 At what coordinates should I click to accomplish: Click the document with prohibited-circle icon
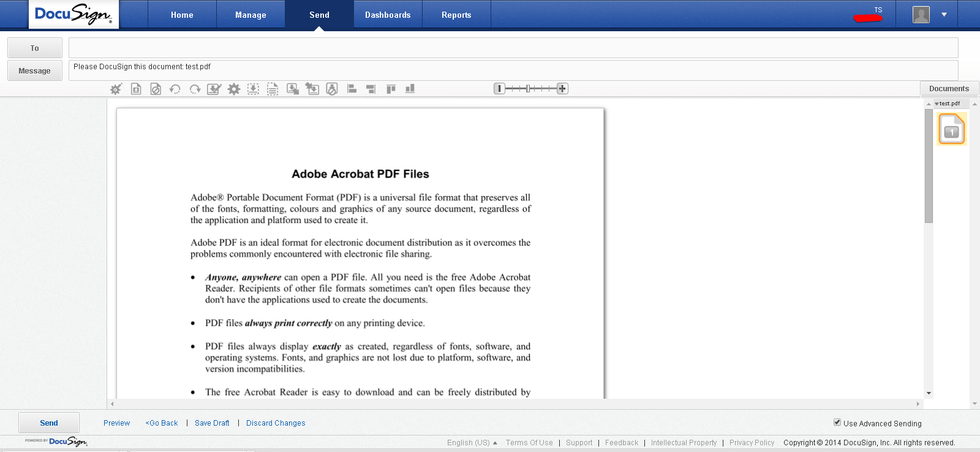[x=156, y=89]
